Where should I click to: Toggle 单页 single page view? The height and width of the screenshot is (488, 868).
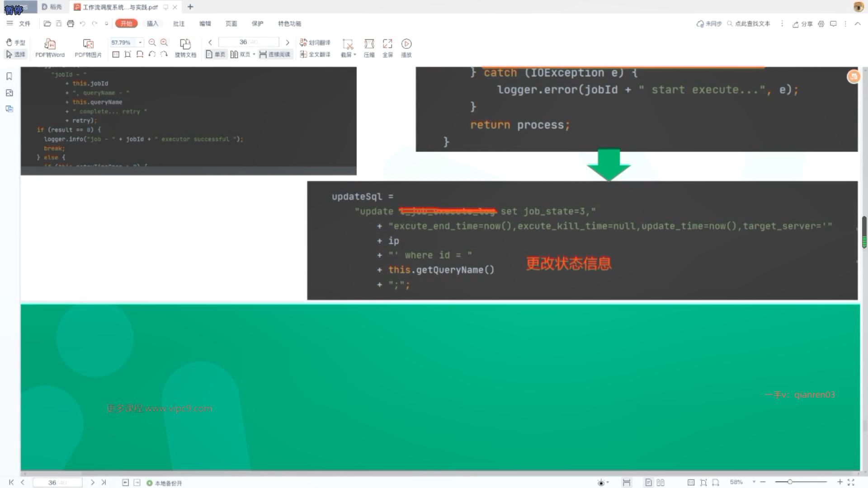(x=216, y=55)
